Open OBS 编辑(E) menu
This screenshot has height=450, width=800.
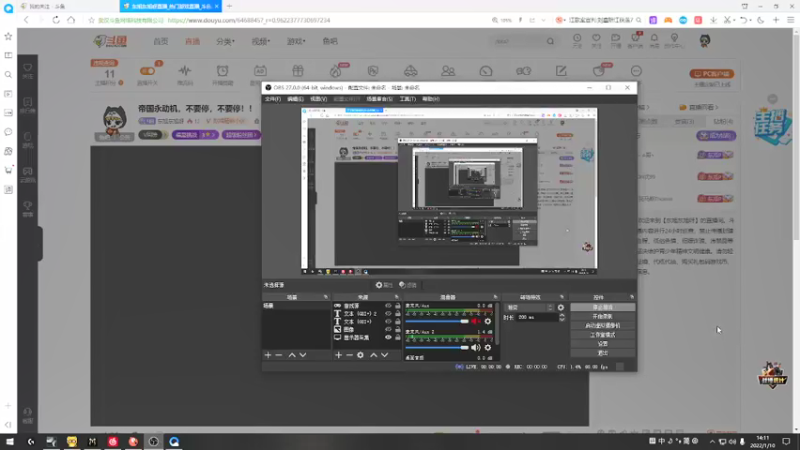click(295, 99)
